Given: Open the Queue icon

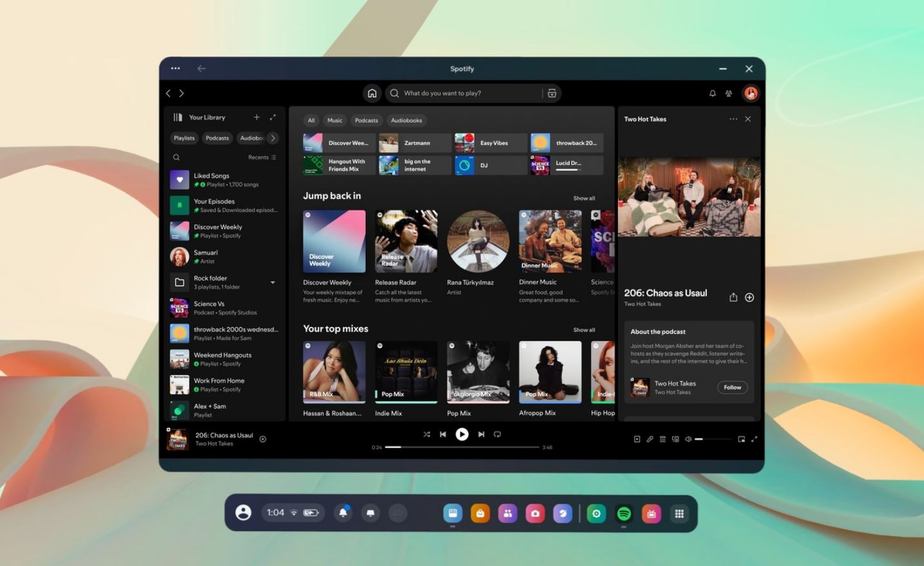Looking at the screenshot, I should (663, 439).
